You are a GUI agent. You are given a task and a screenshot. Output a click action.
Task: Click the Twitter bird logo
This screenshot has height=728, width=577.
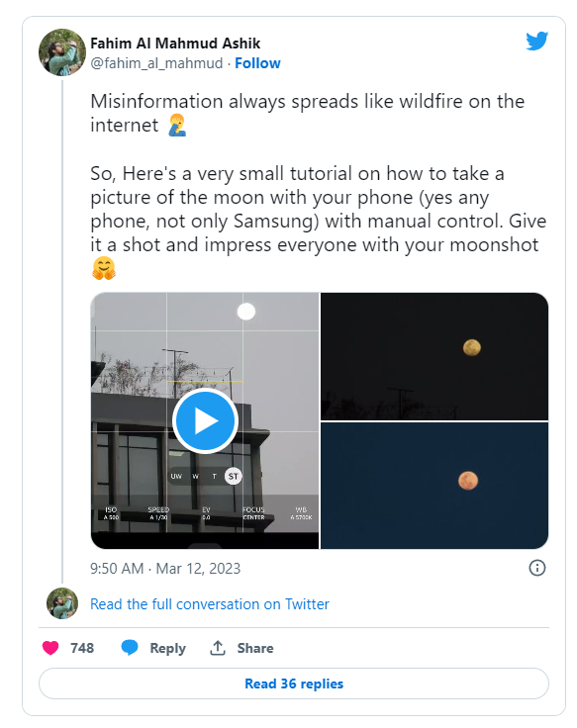[x=537, y=41]
